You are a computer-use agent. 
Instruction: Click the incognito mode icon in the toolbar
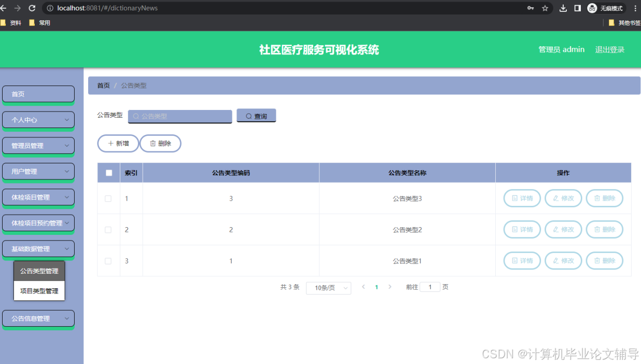click(592, 8)
